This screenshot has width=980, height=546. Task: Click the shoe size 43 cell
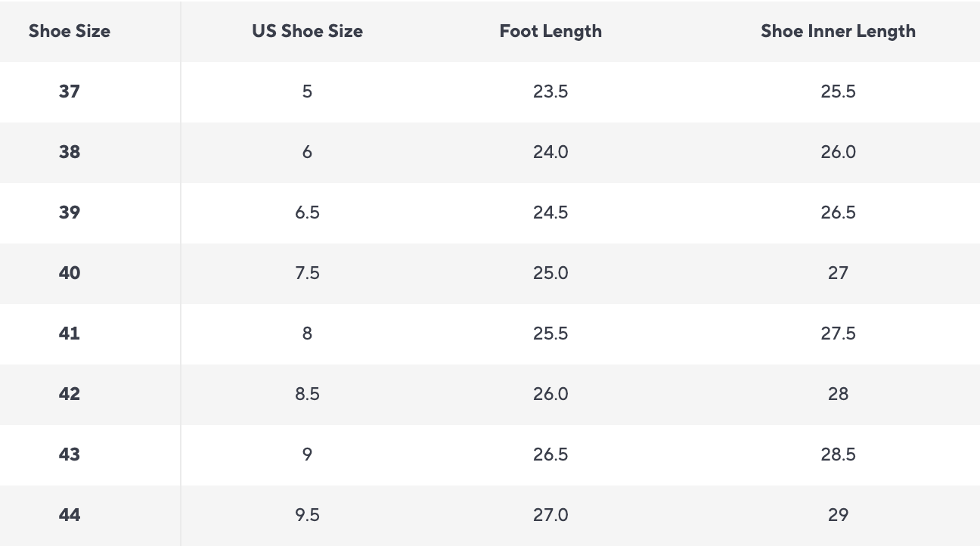[70, 454]
